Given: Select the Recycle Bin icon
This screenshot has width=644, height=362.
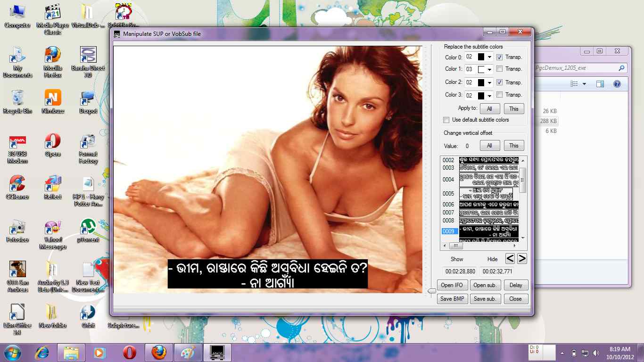Looking at the screenshot, I should click(x=17, y=101).
